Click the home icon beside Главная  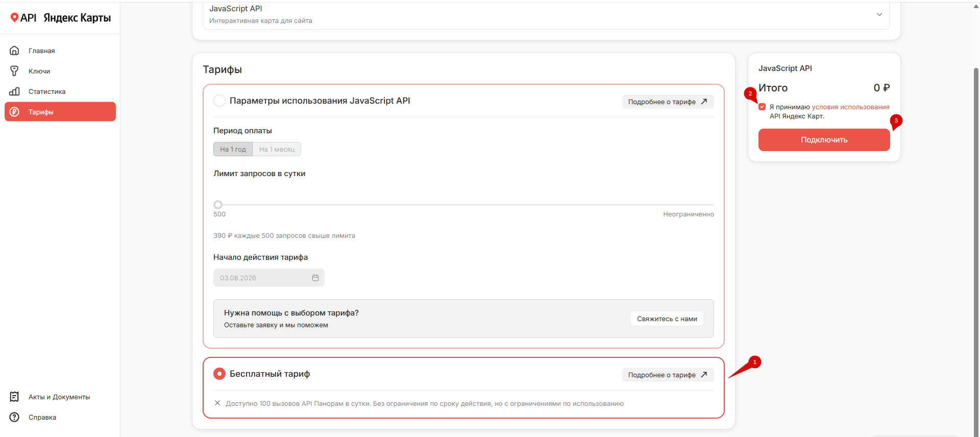click(x=14, y=51)
